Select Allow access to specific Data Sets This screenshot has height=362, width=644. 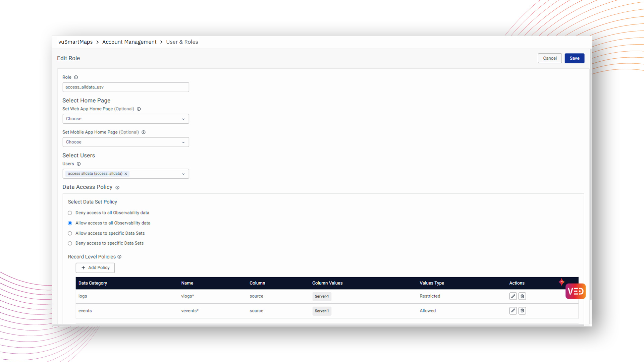click(x=70, y=233)
